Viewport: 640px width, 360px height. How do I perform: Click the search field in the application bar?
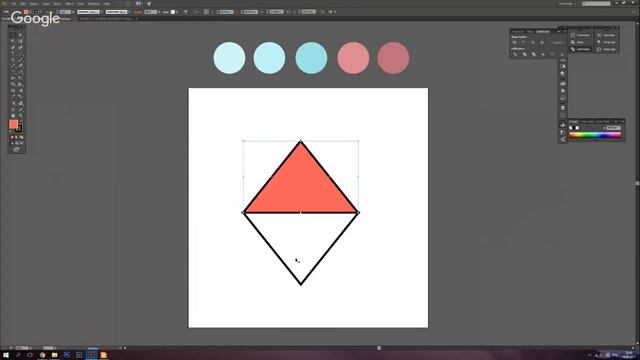(x=596, y=3)
